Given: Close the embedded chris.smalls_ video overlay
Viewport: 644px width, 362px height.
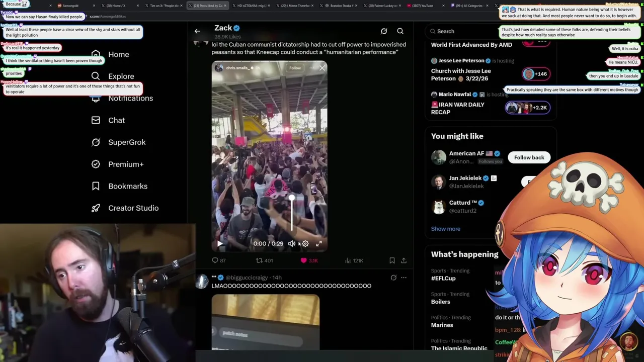Looking at the screenshot, I should click(323, 68).
